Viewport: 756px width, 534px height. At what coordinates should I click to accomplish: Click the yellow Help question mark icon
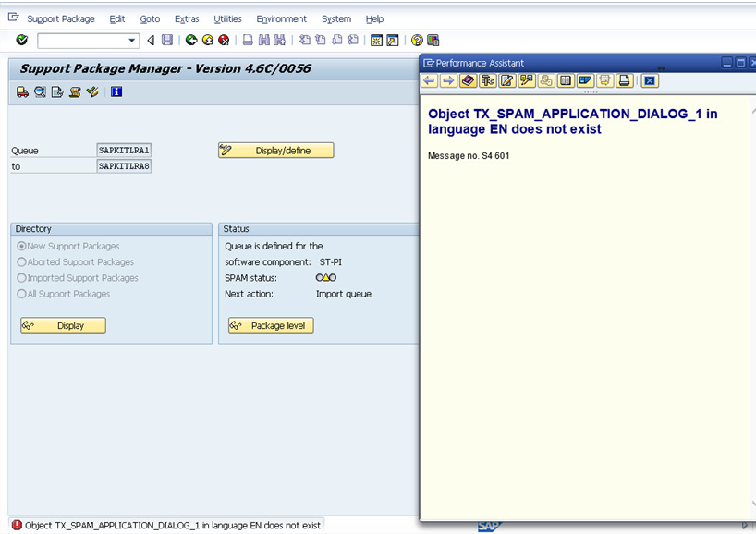[417, 41]
